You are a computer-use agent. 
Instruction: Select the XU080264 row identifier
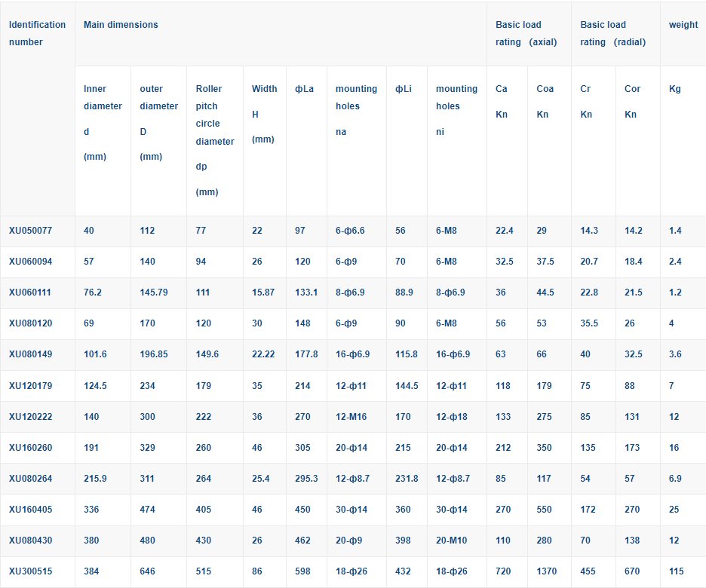point(30,479)
